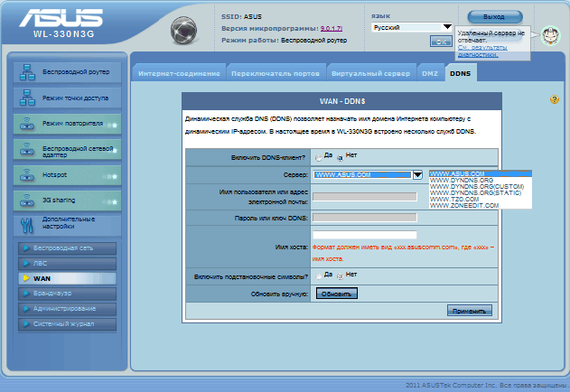Viewport: 570px width, 392px height.
Task: Click the repeater mode router icon
Action: (x=27, y=124)
